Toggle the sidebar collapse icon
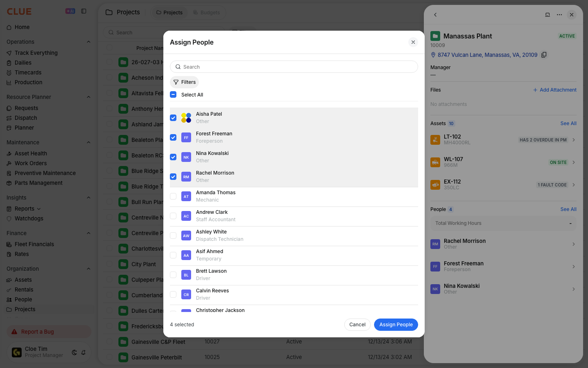 (x=84, y=11)
